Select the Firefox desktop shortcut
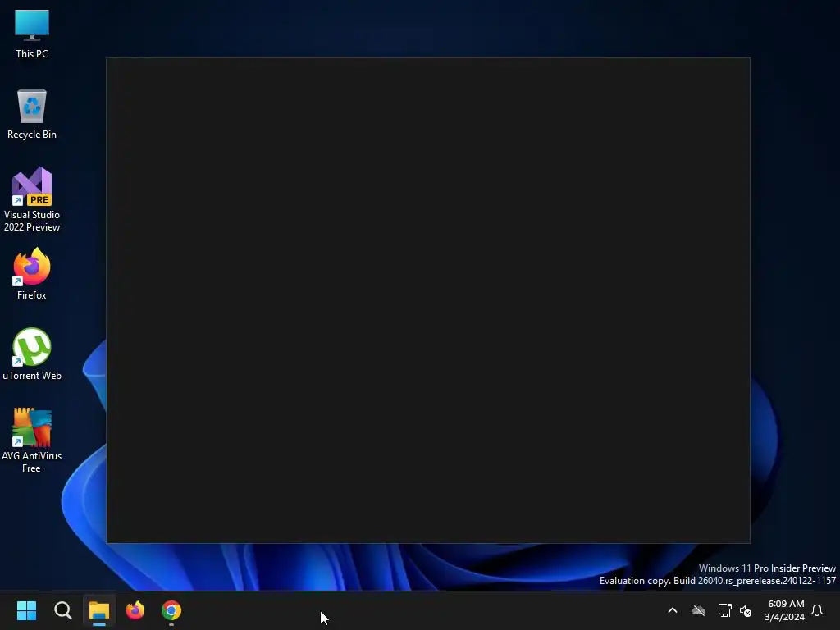Screen dimensions: 840x630 [32, 274]
